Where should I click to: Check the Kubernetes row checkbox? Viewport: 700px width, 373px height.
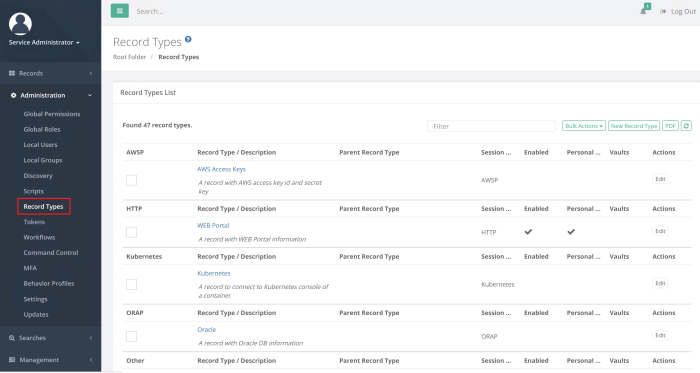131,284
